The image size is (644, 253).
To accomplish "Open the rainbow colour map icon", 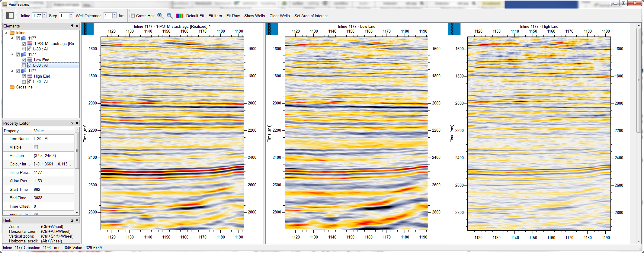I will coord(179,16).
